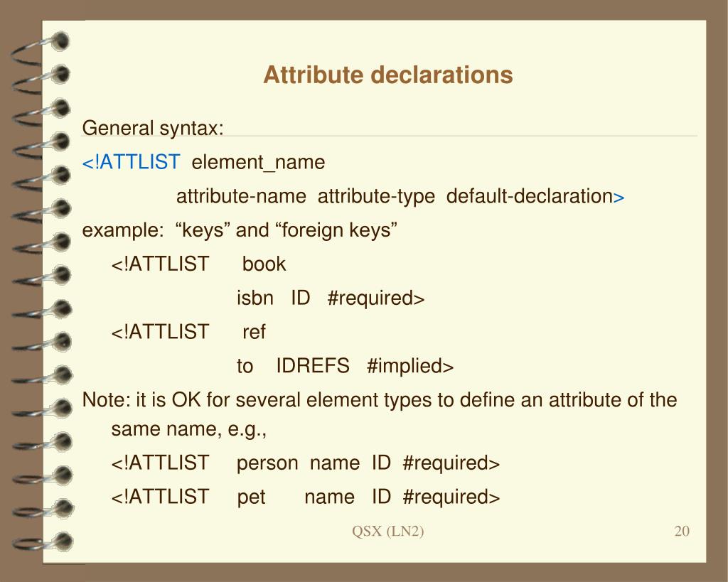The width and height of the screenshot is (728, 582).
Task: Click the 'element_name' text
Action: pyautogui.click(x=258, y=163)
